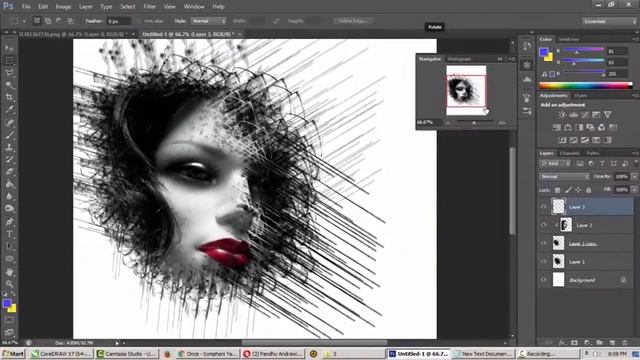Screen dimensions: 640x360
Task: Switch to the Channels tab
Action: tap(569, 153)
